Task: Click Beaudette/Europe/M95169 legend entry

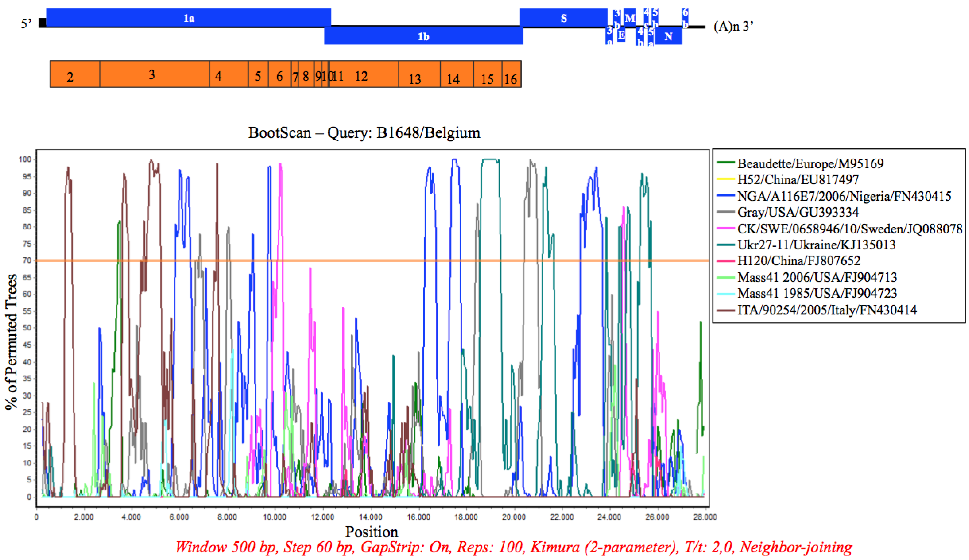Action: [x=810, y=163]
